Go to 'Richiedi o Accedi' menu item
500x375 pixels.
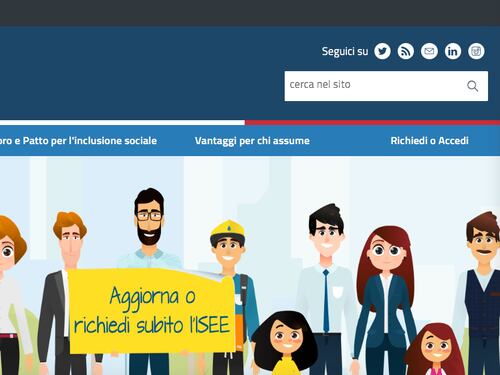[x=429, y=141]
